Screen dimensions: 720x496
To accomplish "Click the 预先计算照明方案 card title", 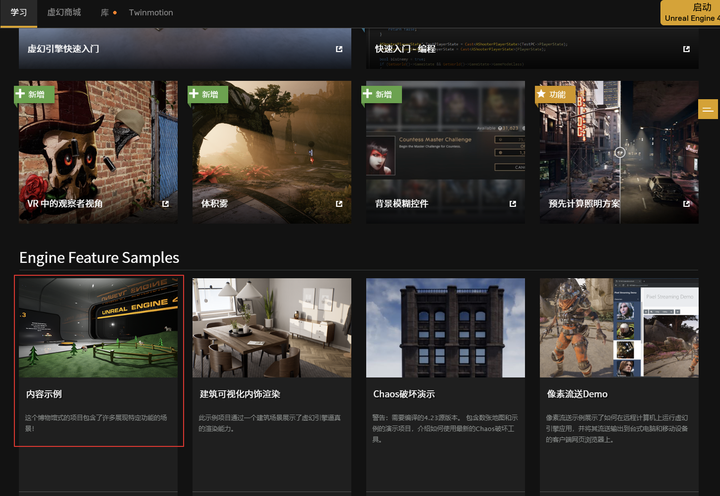I will pos(584,203).
